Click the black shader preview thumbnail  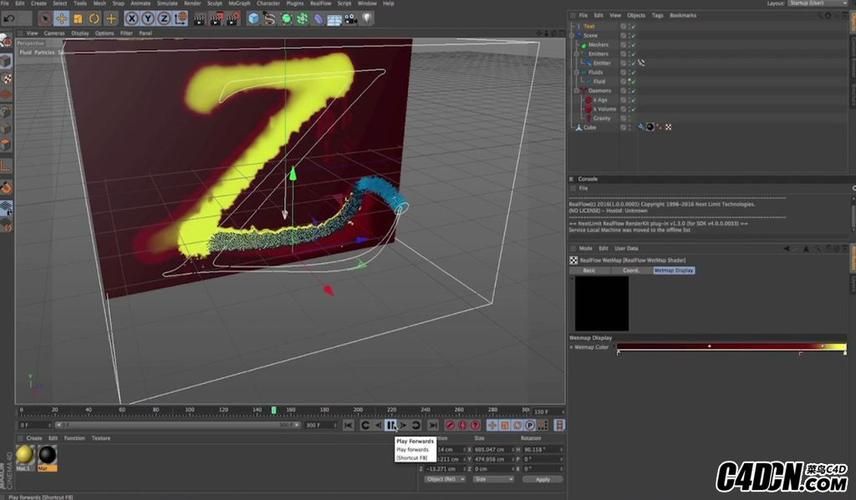tap(602, 303)
